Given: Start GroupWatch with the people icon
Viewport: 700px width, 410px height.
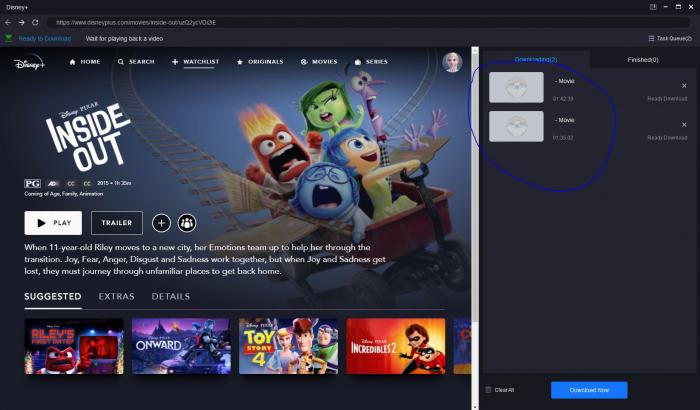Looking at the screenshot, I should click(187, 223).
